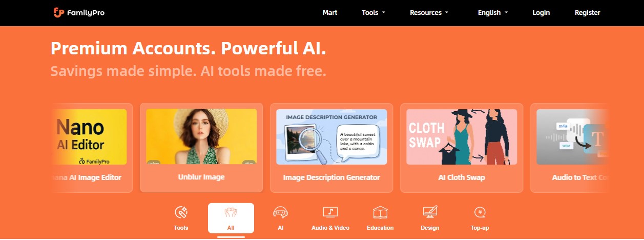Open the AI Cloth Swap card

tap(462, 148)
